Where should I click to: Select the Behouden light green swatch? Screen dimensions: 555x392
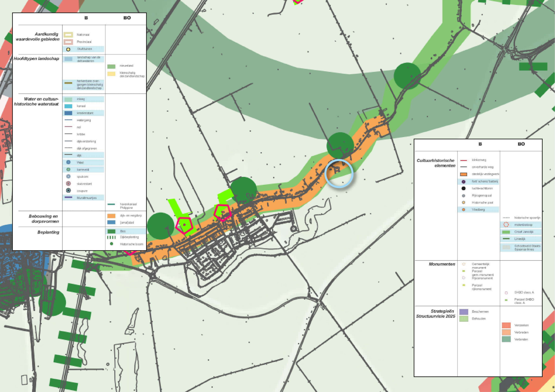tap(464, 319)
